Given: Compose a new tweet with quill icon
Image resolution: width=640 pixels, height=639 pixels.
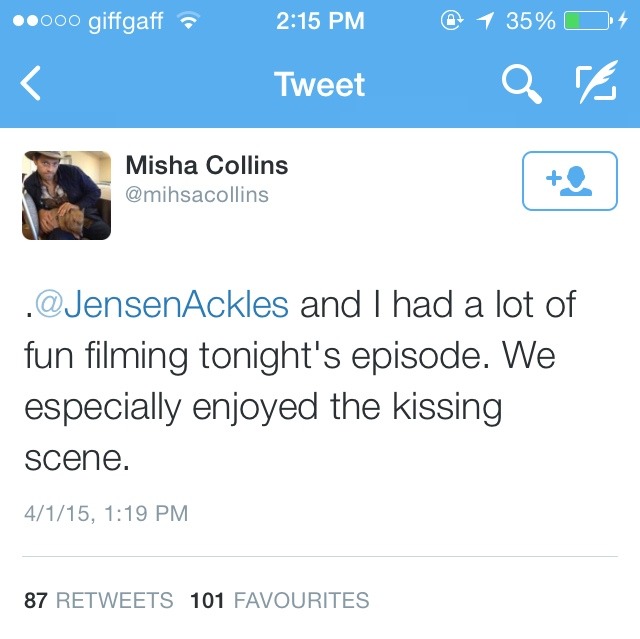Looking at the screenshot, I should coord(596,82).
